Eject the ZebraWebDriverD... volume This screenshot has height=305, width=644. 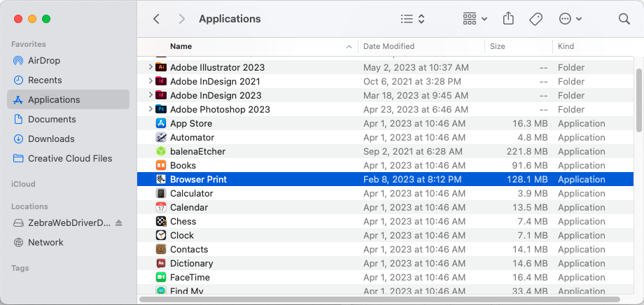click(119, 223)
